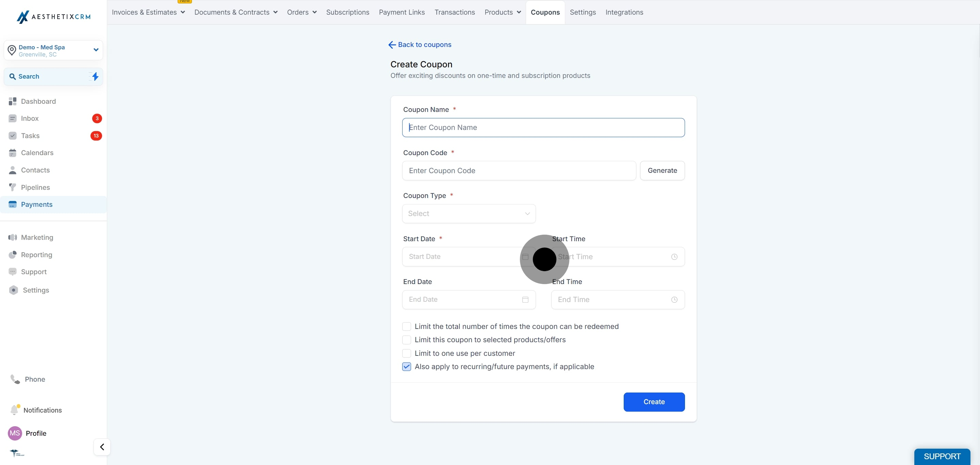The height and width of the screenshot is (465, 980).
Task: Uncheck apply to recurring/future payments
Action: coord(406,367)
